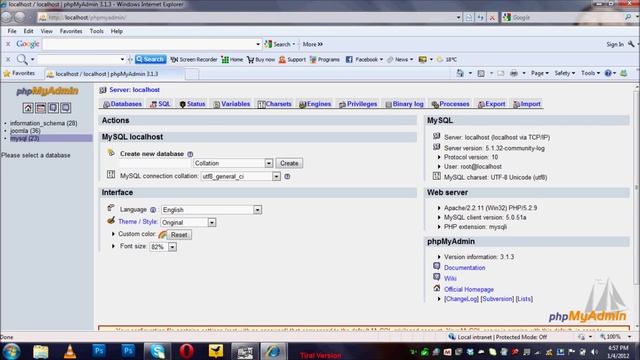640x360 pixels.
Task: Click the browser Stop icon
Action: (492, 18)
